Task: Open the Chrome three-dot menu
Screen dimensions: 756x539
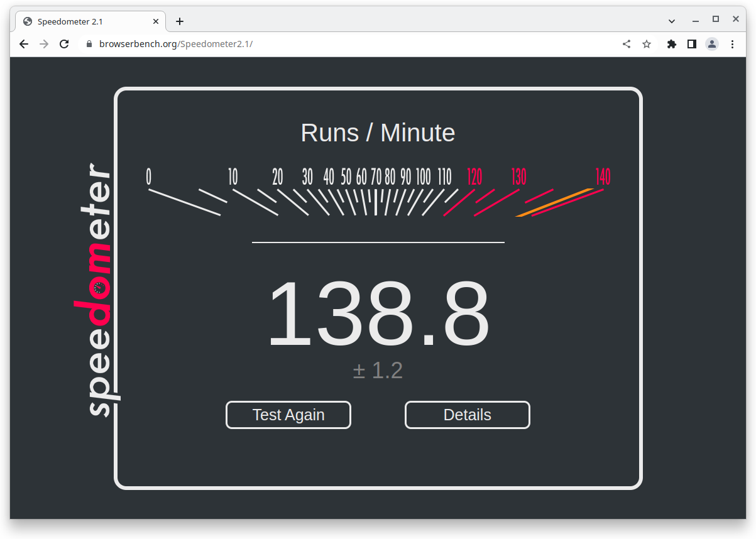Action: pos(732,44)
